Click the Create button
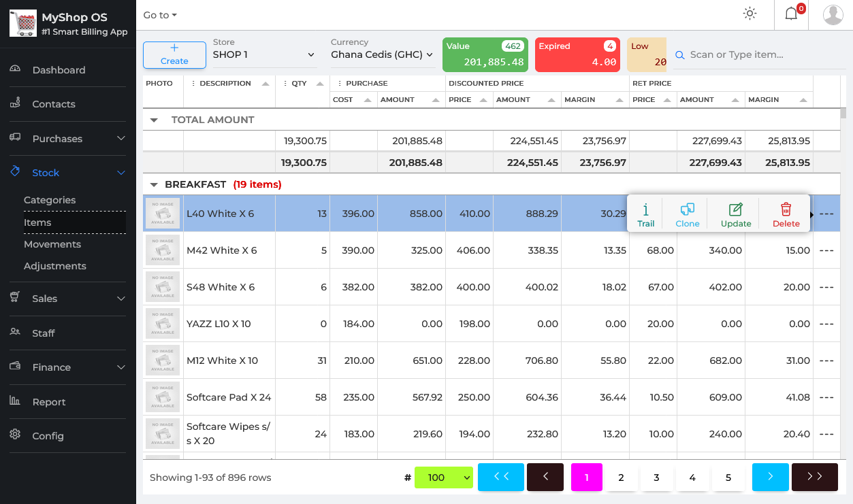Screen dimensions: 853x504 pyautogui.click(x=174, y=54)
